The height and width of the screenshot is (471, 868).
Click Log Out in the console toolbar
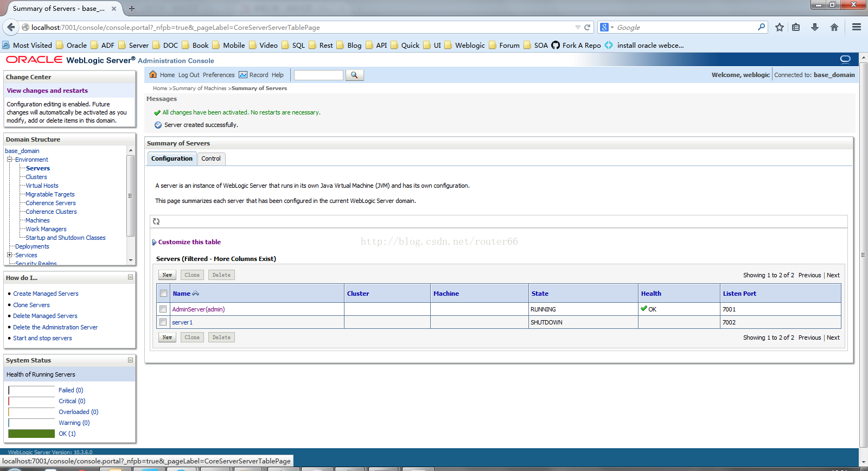click(x=189, y=75)
